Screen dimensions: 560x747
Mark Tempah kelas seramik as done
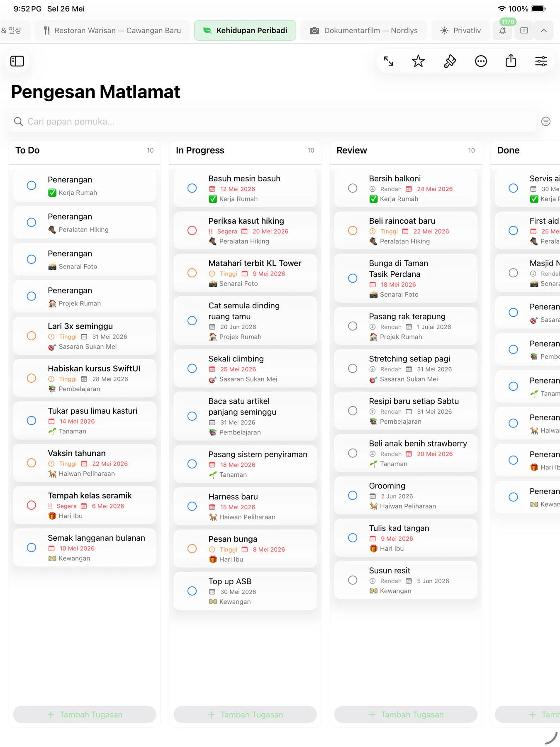point(32,505)
